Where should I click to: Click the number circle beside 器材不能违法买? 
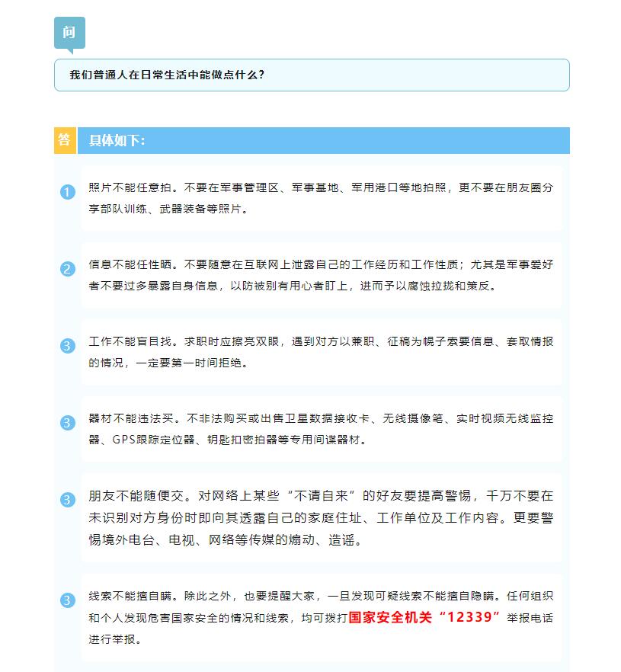[67, 423]
